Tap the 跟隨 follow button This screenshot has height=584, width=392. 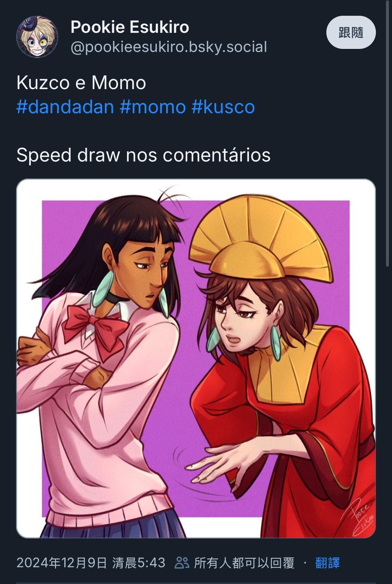tap(351, 33)
